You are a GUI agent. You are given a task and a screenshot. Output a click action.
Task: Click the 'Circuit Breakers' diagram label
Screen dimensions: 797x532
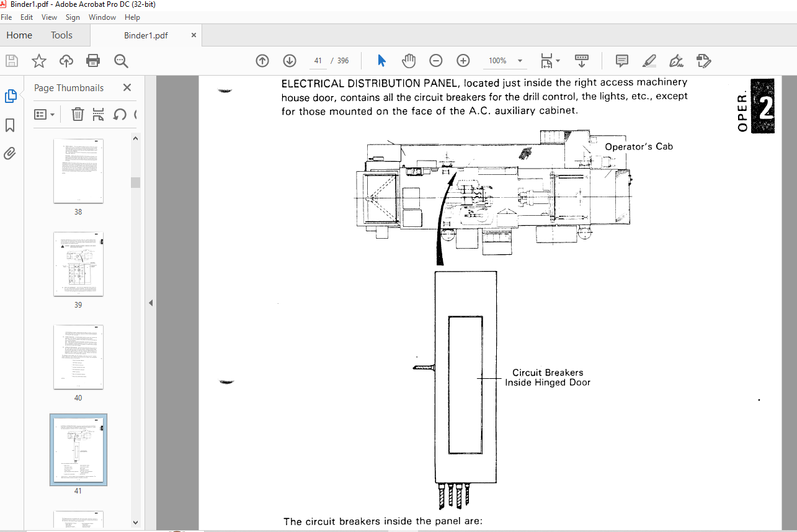[548, 373]
